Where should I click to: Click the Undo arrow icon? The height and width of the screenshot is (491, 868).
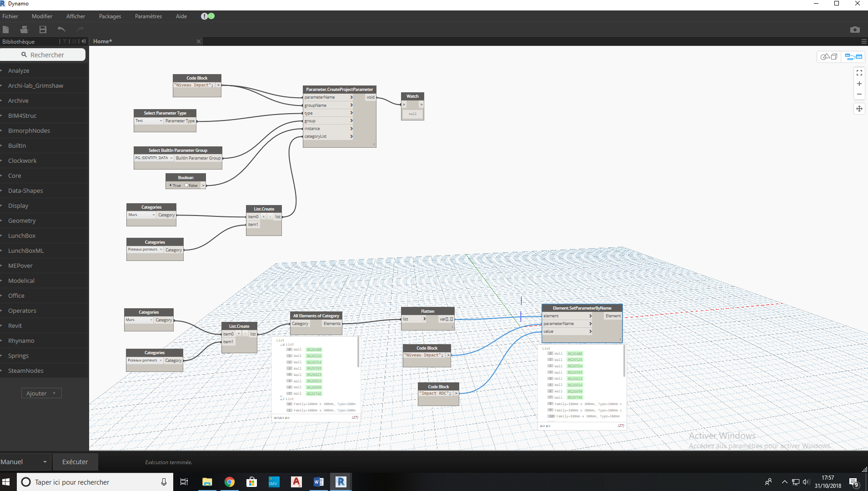[x=61, y=30]
